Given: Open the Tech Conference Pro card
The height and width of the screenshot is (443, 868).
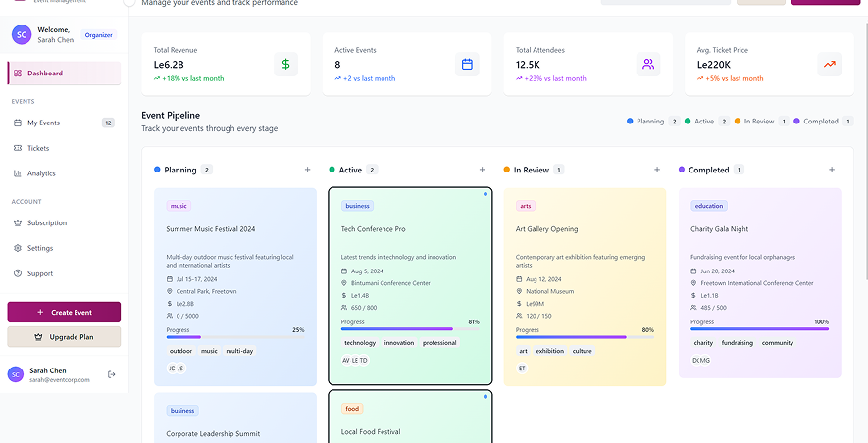Looking at the screenshot, I should [x=410, y=285].
